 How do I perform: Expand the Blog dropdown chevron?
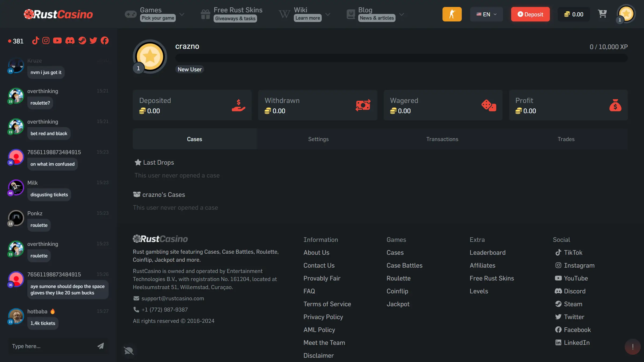point(401,14)
